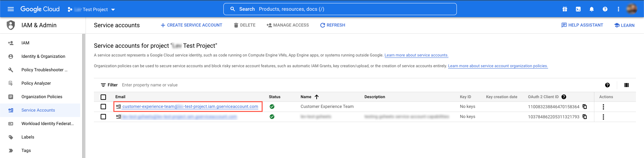
Task: Select the second service account row checkbox
Action: [x=103, y=117]
